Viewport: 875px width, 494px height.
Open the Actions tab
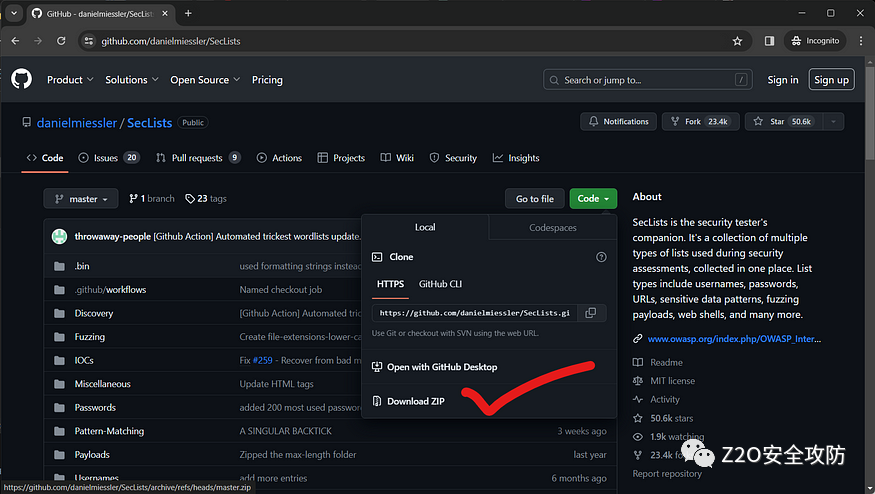click(x=279, y=158)
